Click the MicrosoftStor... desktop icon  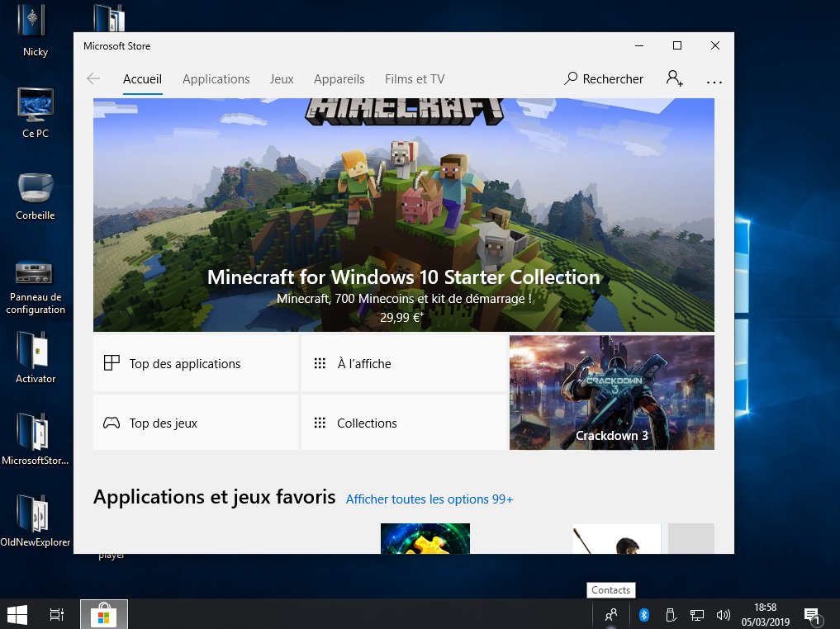pos(36,439)
